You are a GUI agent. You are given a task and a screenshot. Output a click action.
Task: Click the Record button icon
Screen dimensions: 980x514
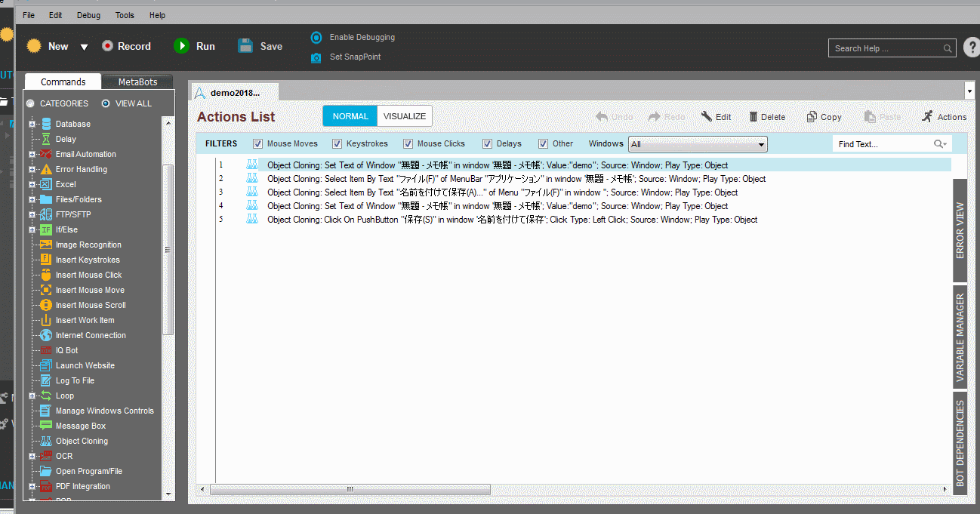click(107, 46)
